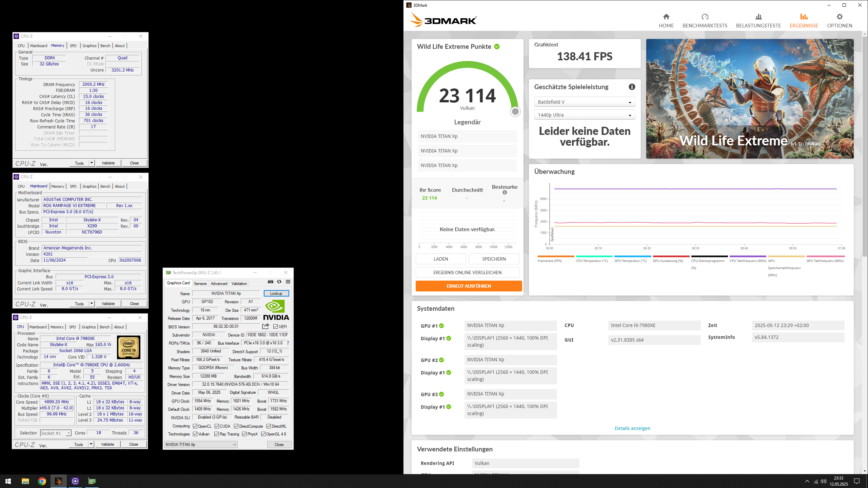The image size is (868, 488).
Task: Open File Explorer from the taskbar
Action: pyautogui.click(x=25, y=481)
